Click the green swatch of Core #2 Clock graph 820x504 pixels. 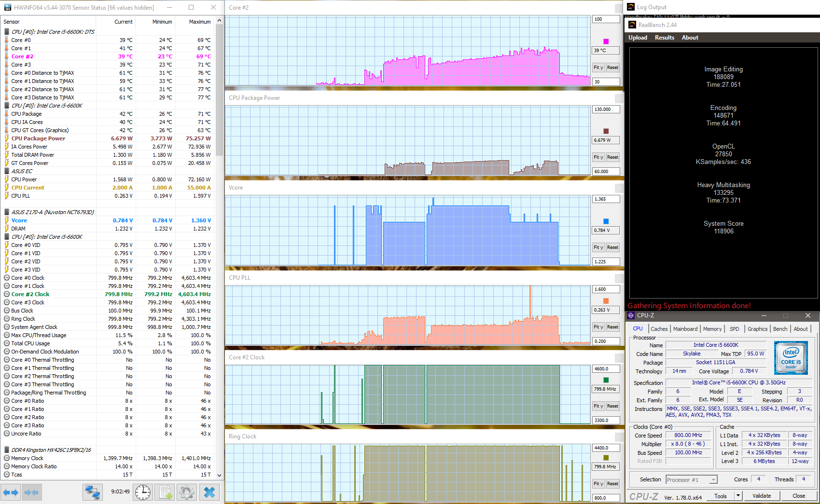[606, 380]
